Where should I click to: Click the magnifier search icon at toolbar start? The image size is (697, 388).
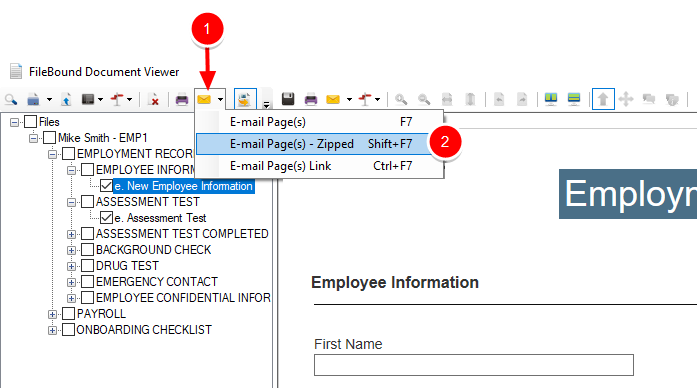click(11, 100)
